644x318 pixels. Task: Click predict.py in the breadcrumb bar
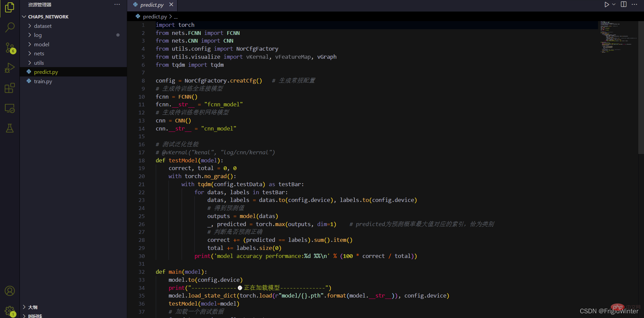pos(155,16)
